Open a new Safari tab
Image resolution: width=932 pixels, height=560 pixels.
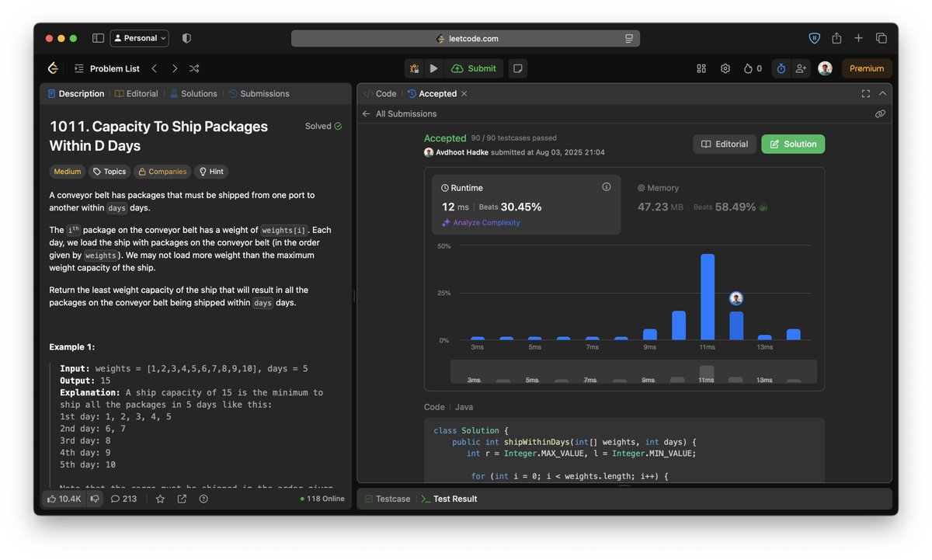[858, 38]
